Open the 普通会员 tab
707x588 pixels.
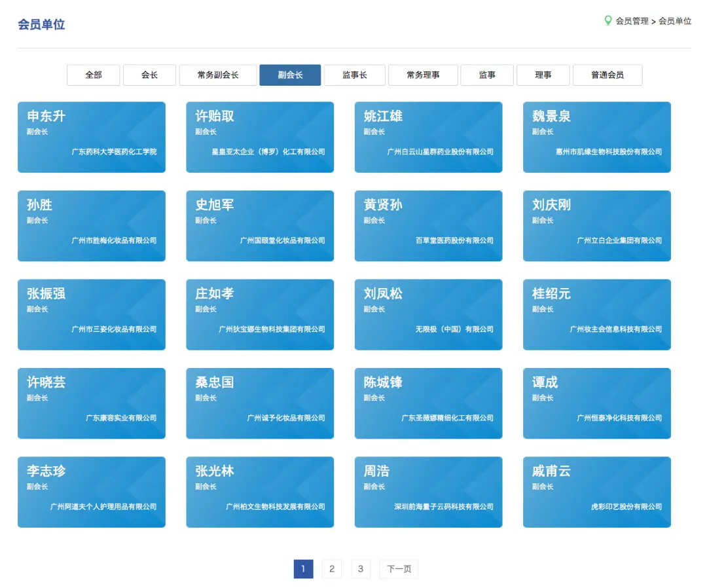coord(607,75)
